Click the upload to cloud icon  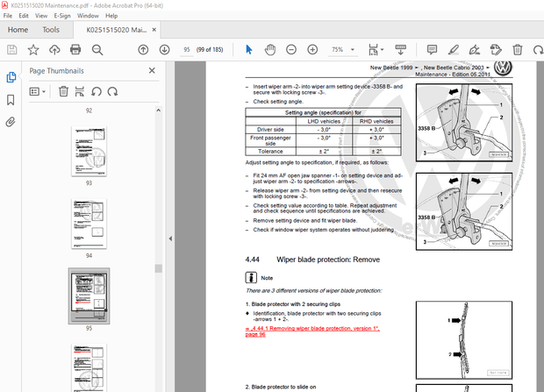tap(54, 50)
